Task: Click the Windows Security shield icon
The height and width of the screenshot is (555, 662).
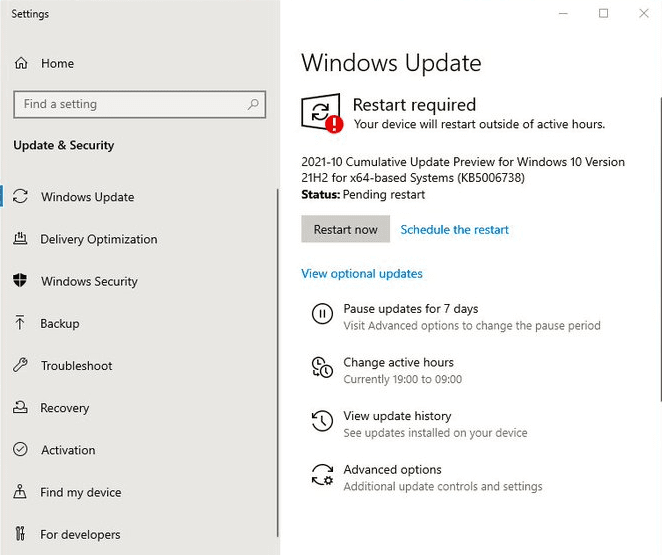Action: click(x=20, y=280)
